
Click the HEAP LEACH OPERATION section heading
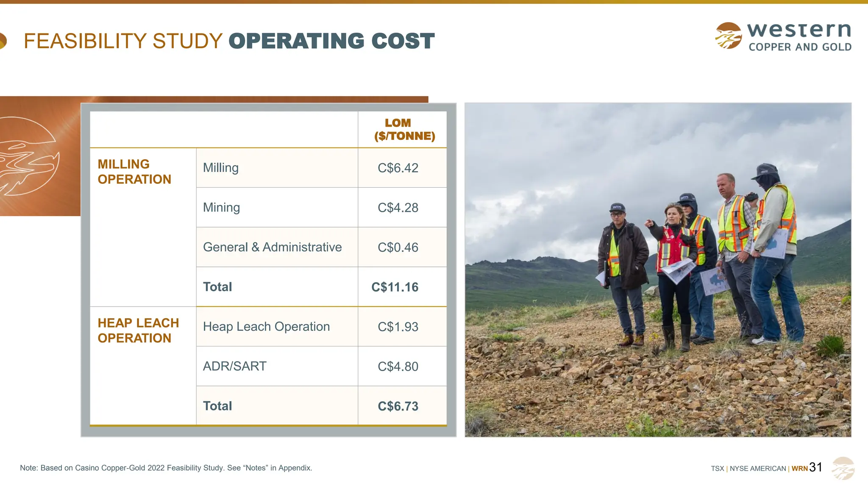click(x=138, y=330)
